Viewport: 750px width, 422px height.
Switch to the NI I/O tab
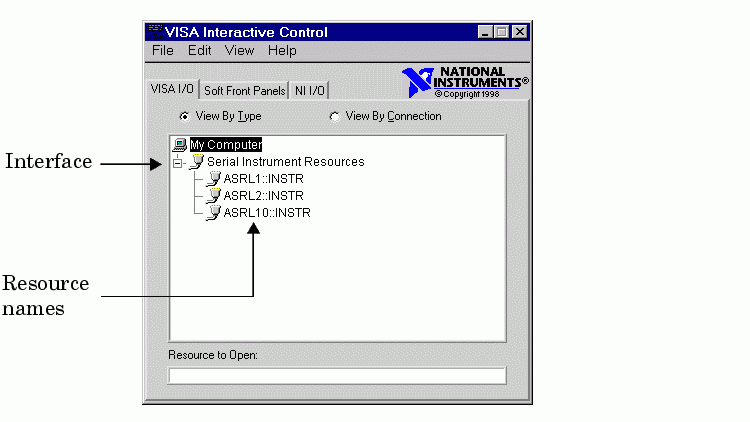click(309, 90)
